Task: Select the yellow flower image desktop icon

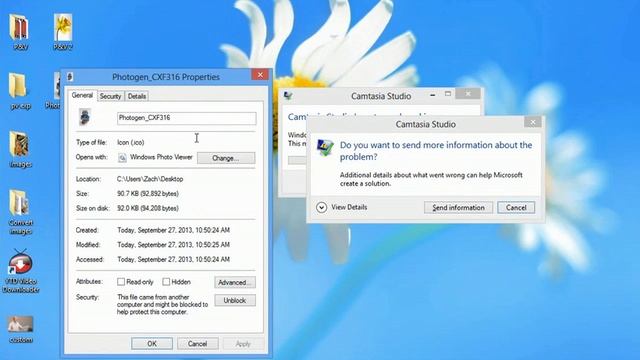Action: (63, 32)
